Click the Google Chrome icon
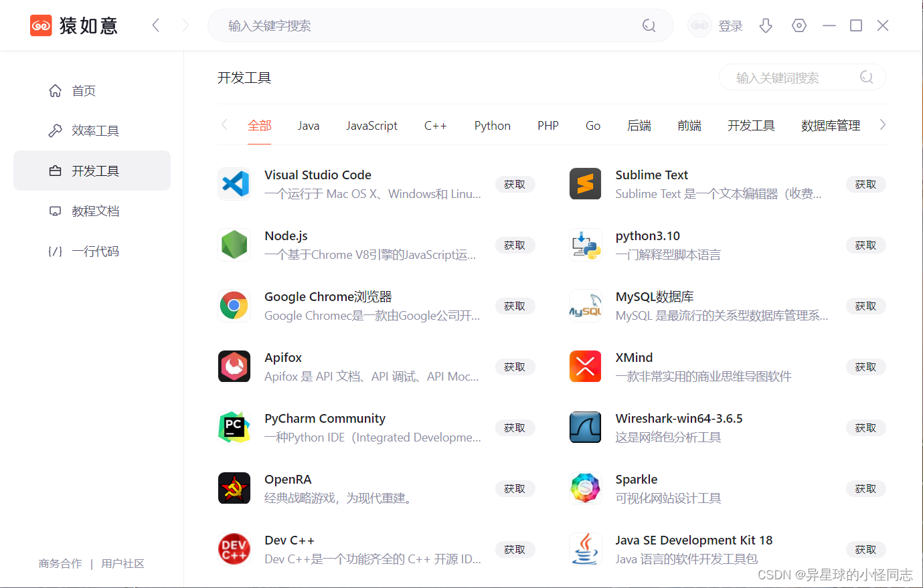The height and width of the screenshot is (588, 923). point(234,306)
